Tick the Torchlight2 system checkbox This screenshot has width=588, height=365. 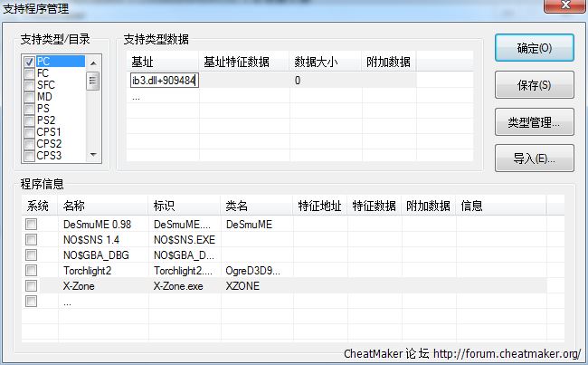[x=32, y=270]
